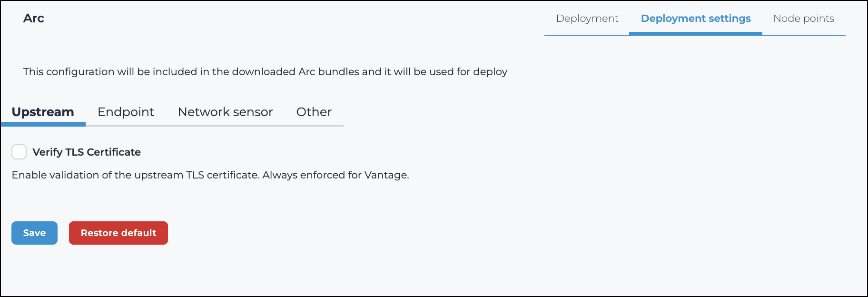Show the Network sensor sub-tab
The width and height of the screenshot is (868, 297).
tap(225, 112)
